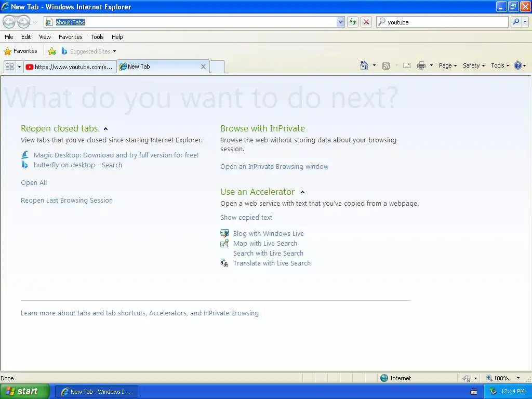
Task: Collapse the Reopen closed tabs section
Action: (x=105, y=129)
